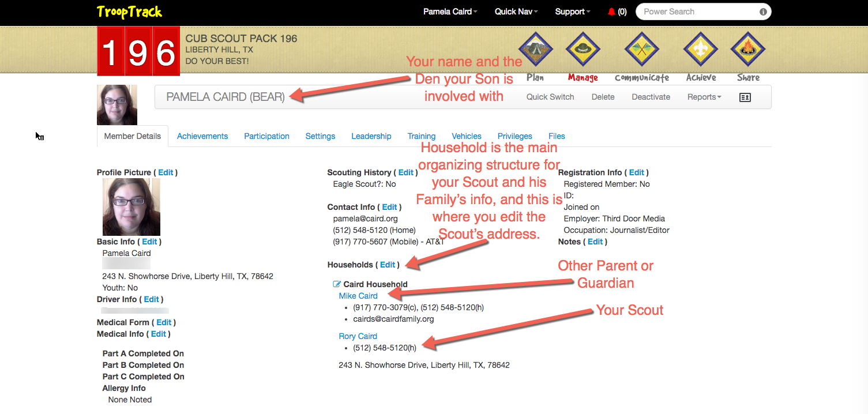The width and height of the screenshot is (868, 414).
Task: Expand the Quick Nav dropdown
Action: [516, 12]
